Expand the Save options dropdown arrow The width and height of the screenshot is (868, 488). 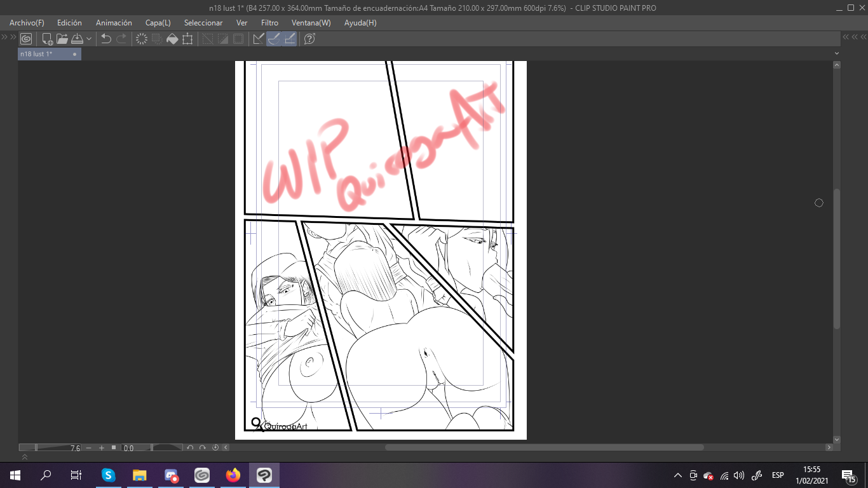[x=89, y=39]
